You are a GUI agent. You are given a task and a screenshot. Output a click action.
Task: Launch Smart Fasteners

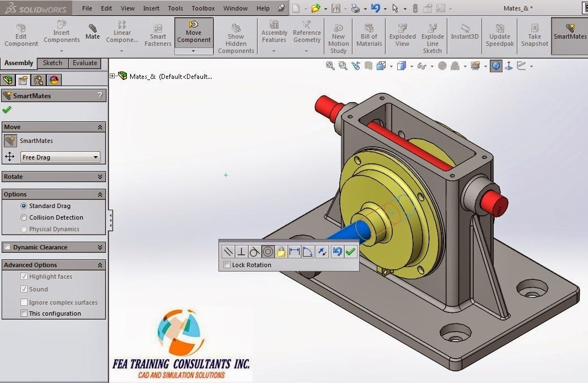158,35
